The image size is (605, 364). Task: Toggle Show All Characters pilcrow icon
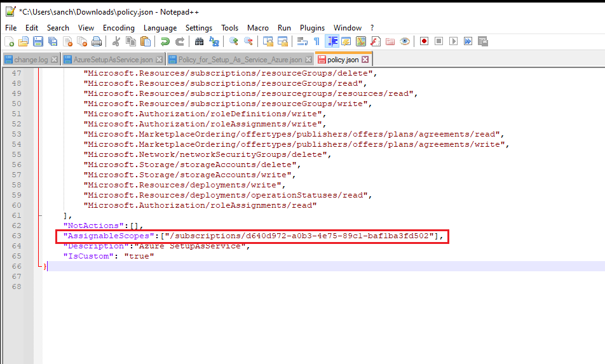pos(316,41)
